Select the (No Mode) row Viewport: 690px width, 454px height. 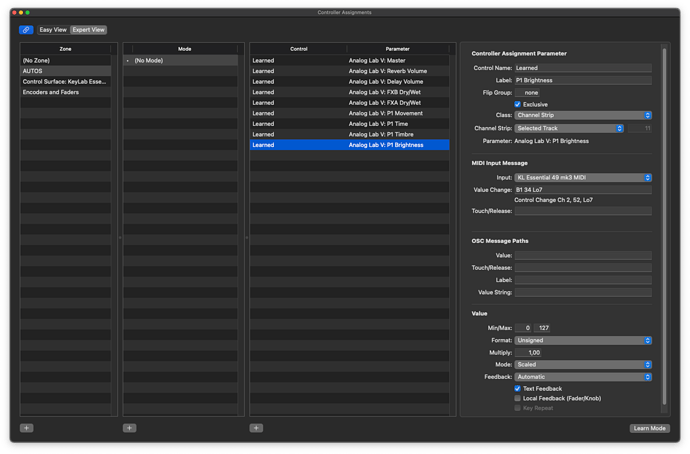point(181,60)
